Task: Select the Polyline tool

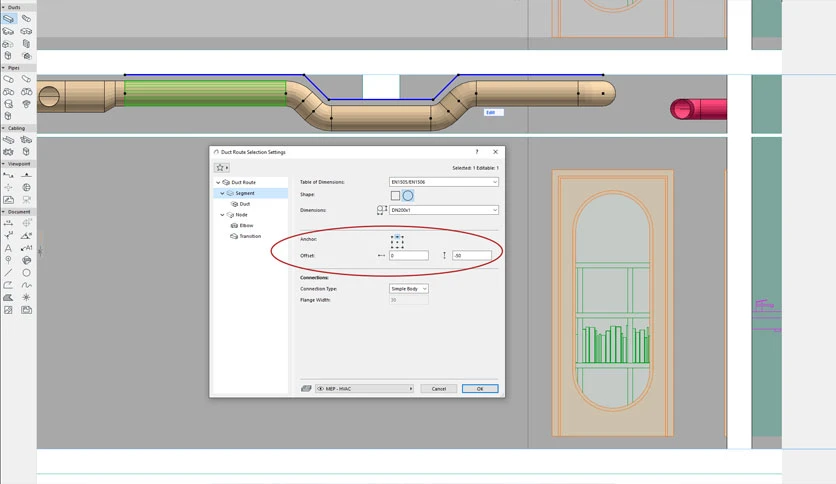Action: click(8, 285)
